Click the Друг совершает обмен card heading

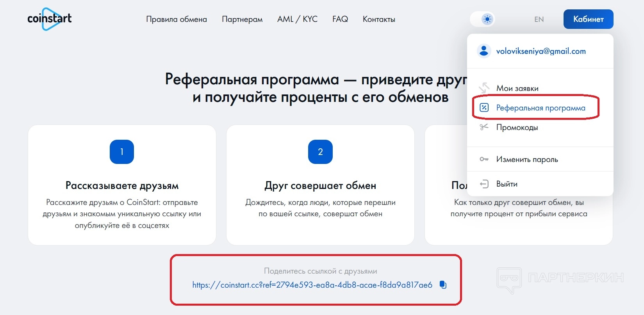point(320,185)
